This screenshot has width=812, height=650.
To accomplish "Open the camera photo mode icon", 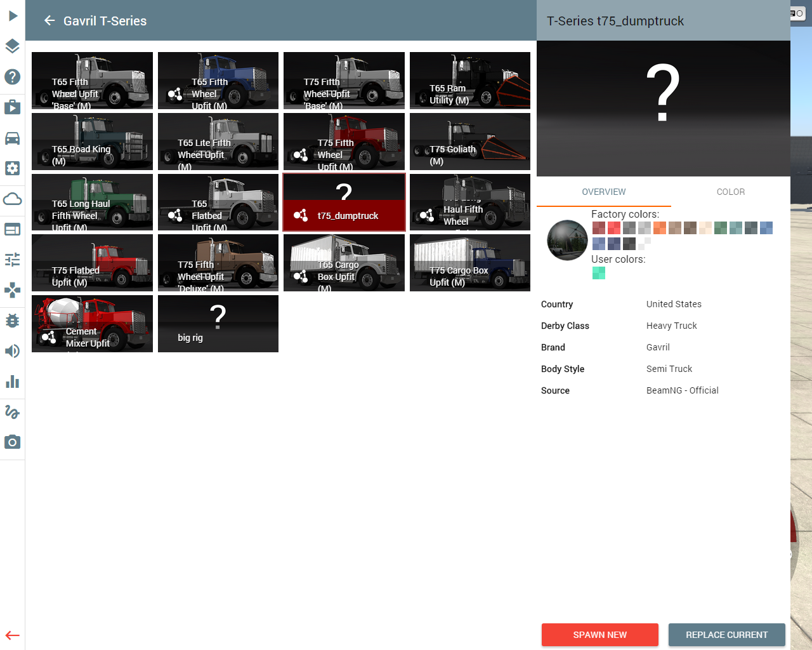I will click(13, 442).
